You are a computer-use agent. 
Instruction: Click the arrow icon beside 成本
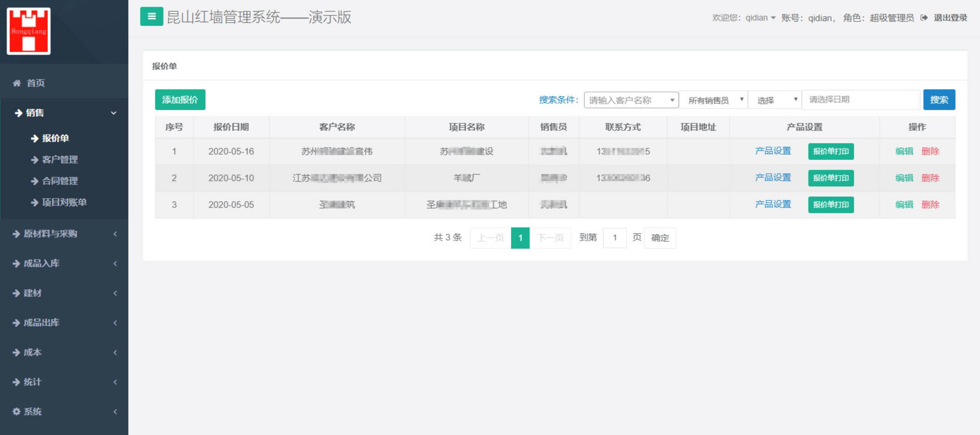pyautogui.click(x=16, y=352)
